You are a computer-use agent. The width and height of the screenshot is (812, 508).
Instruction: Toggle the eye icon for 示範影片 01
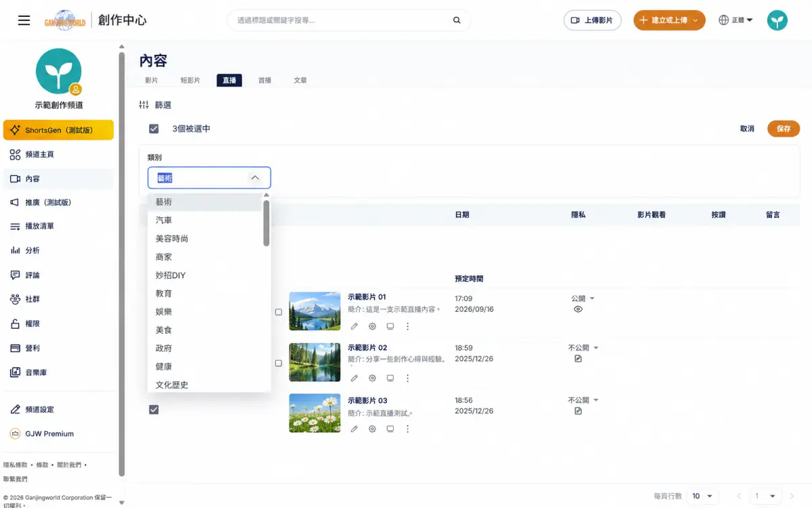click(578, 309)
